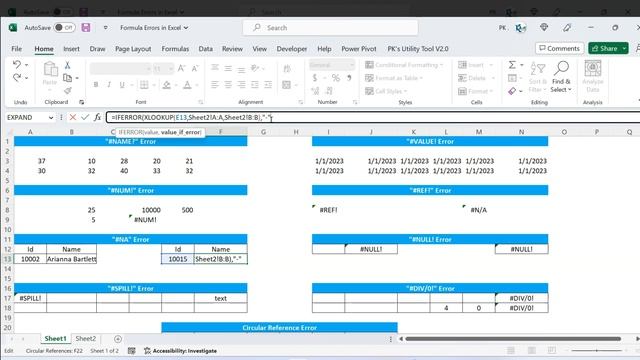This screenshot has height=360, width=640.
Task: Click the Undo arrow icon
Action: pyautogui.click(x=17, y=64)
